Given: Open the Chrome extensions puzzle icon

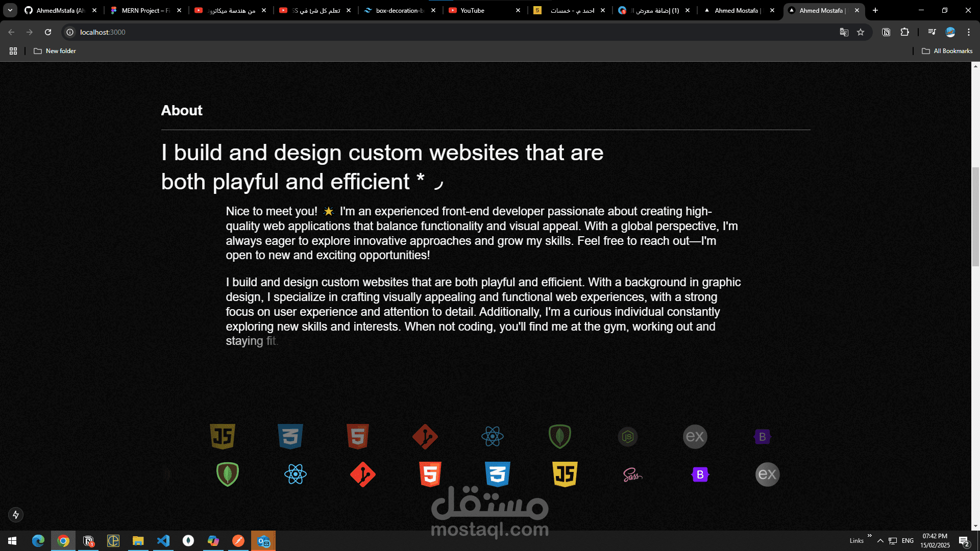Looking at the screenshot, I should pos(904,32).
